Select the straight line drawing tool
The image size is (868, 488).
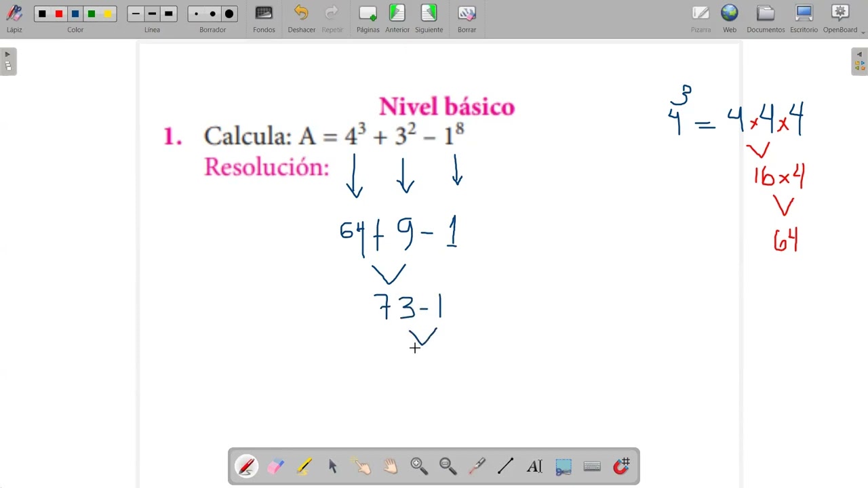click(x=505, y=466)
